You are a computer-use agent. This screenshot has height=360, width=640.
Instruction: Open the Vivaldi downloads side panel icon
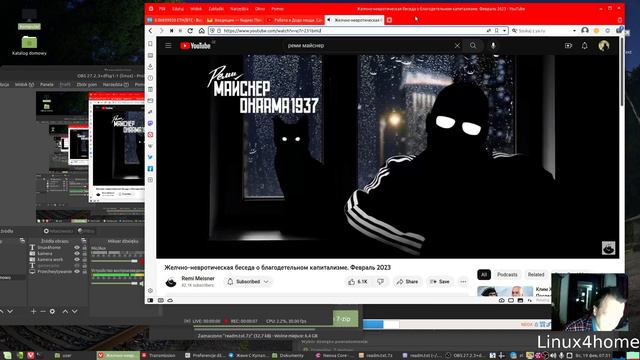[x=150, y=67]
